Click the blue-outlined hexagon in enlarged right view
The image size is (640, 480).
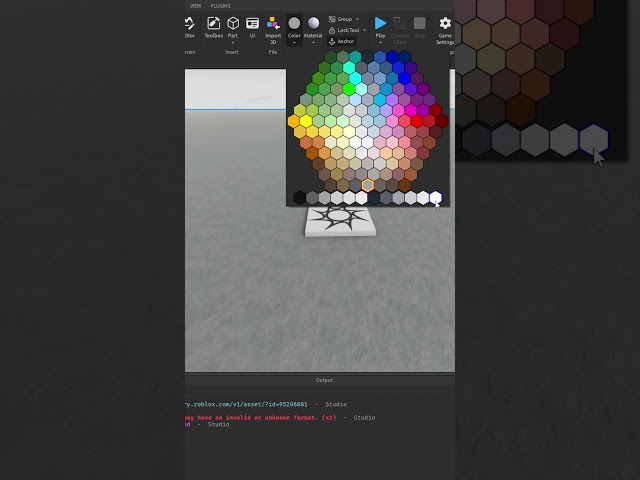(x=594, y=139)
